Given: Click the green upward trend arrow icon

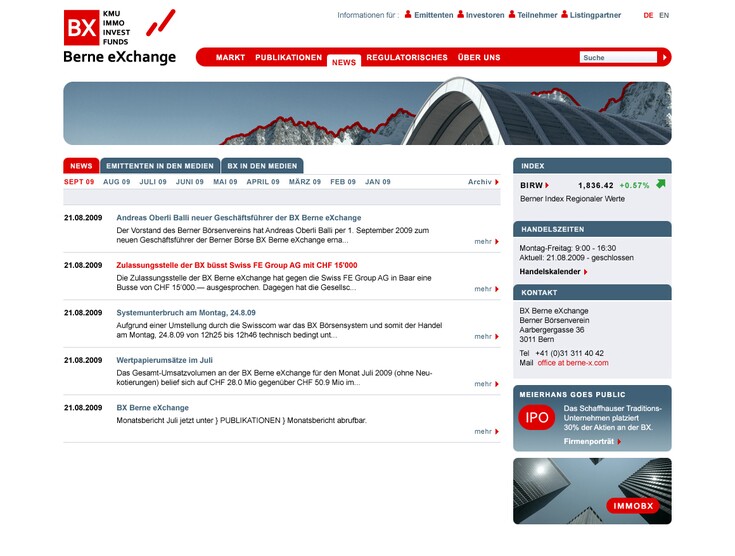Looking at the screenshot, I should pyautogui.click(x=660, y=184).
